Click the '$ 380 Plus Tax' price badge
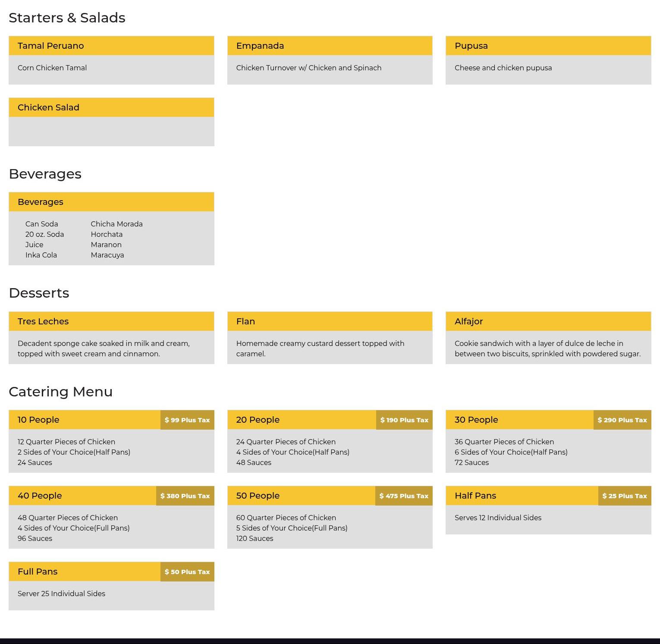 (185, 496)
